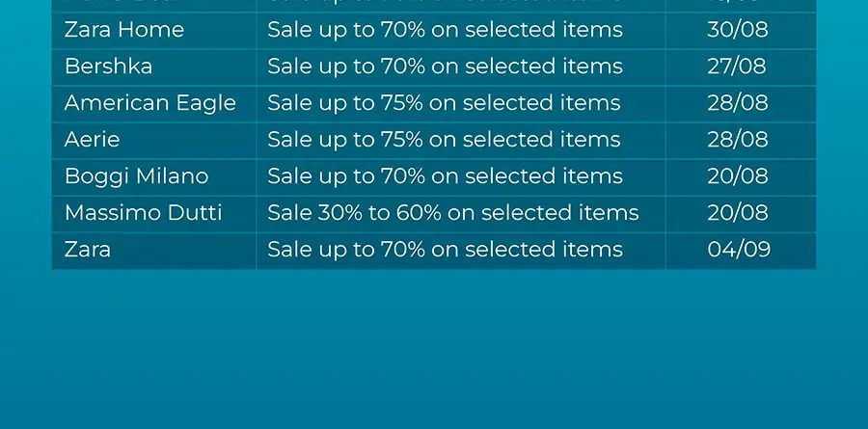Select the Boggi Milano brand name
This screenshot has width=868, height=429.
tap(136, 176)
